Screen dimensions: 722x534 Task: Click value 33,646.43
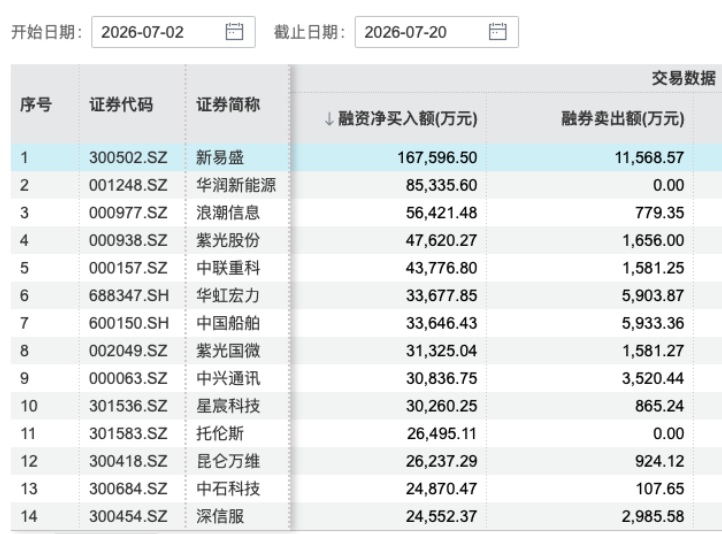pos(441,323)
